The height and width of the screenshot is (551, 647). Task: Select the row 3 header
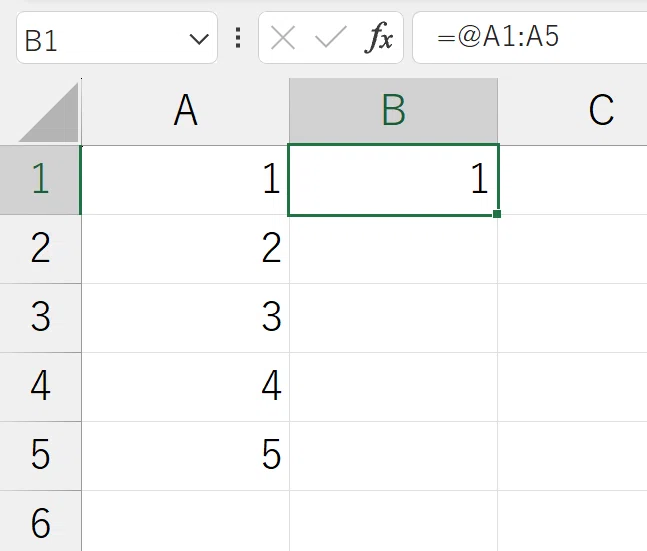tap(40, 318)
